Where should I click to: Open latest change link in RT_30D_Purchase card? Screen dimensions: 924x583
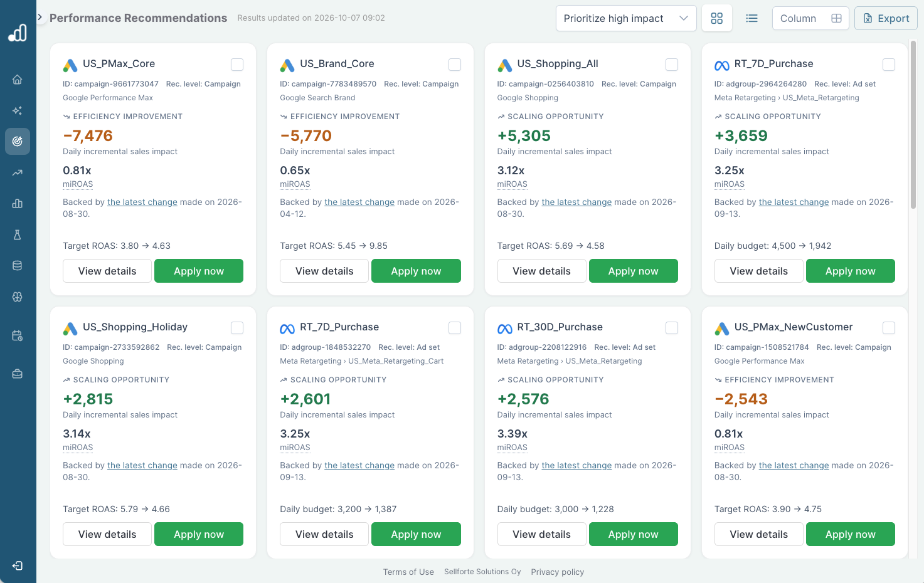coord(576,465)
